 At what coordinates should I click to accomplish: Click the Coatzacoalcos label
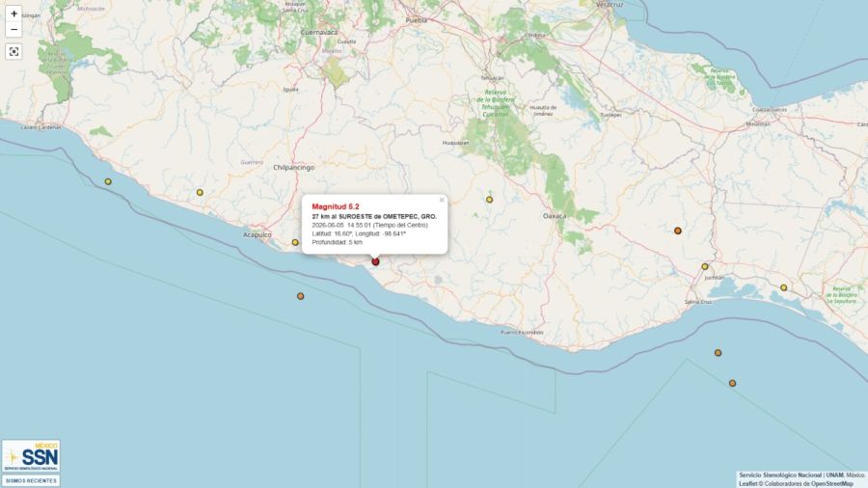tap(770, 110)
